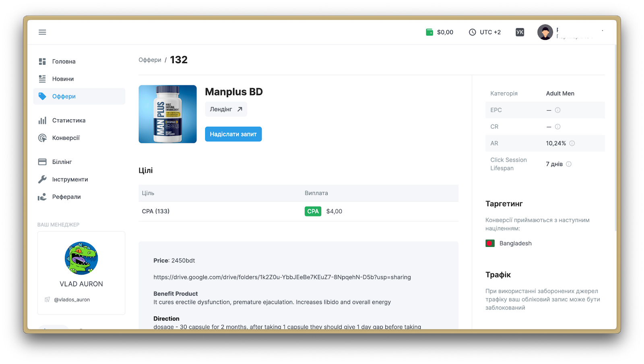Click the UTC clock icon
Image resolution: width=644 pixels, height=364 pixels.
point(472,32)
